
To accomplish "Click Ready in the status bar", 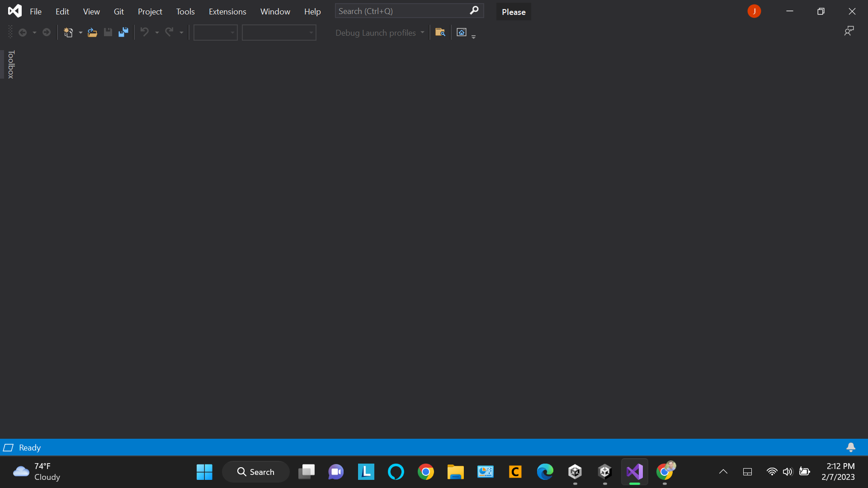I will click(29, 447).
